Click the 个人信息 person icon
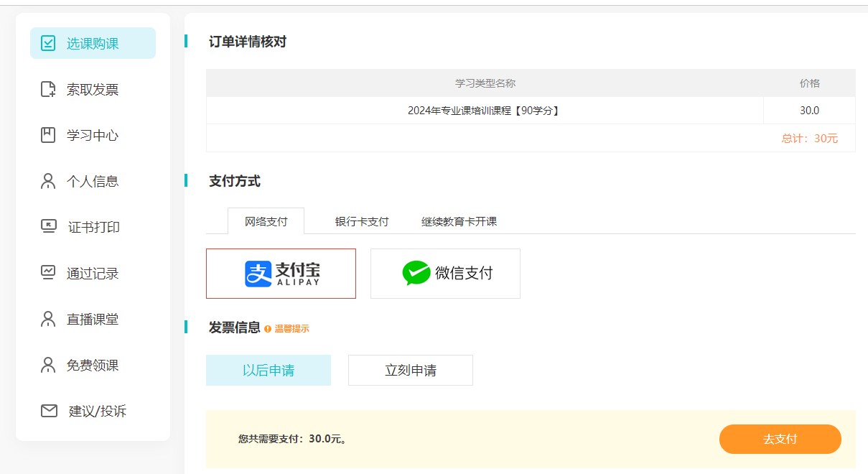 pyautogui.click(x=48, y=181)
